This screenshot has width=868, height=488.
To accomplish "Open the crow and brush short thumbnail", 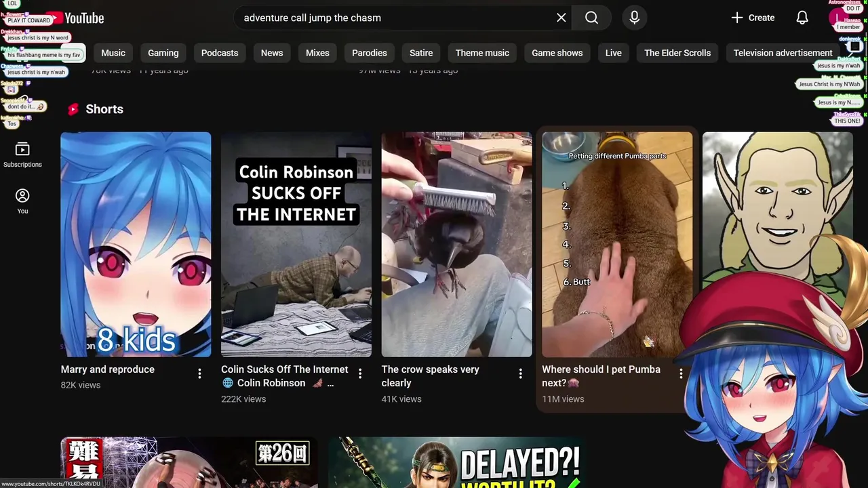I will tap(457, 244).
